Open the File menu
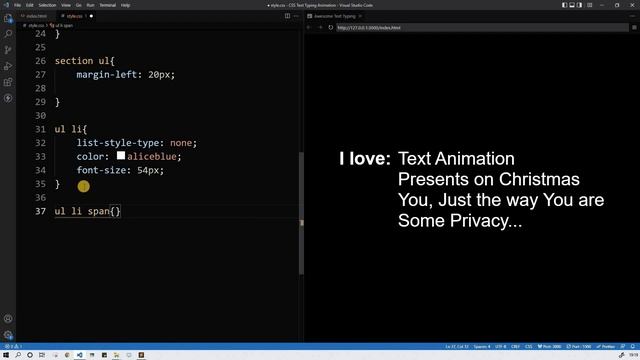The image size is (640, 360). (18, 5)
